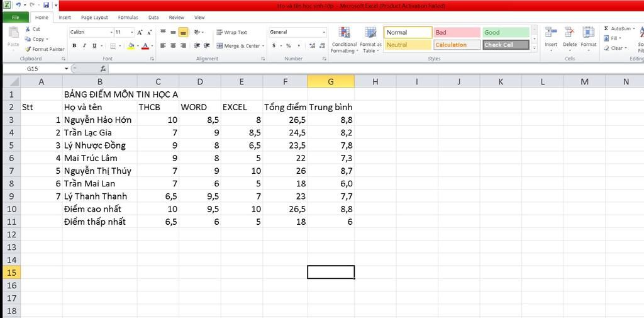This screenshot has width=644, height=318.
Task: Select Middle Align in Alignment group
Action: pyautogui.click(x=173, y=32)
